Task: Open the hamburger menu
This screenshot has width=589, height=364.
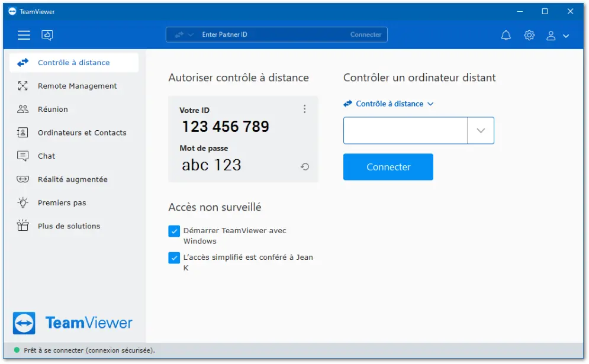Action: point(24,35)
